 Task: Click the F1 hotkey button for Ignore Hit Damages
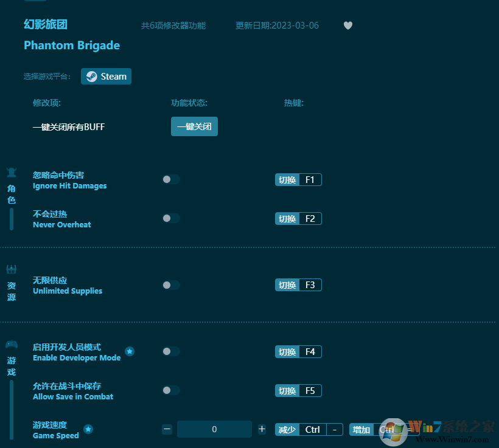[298, 179]
